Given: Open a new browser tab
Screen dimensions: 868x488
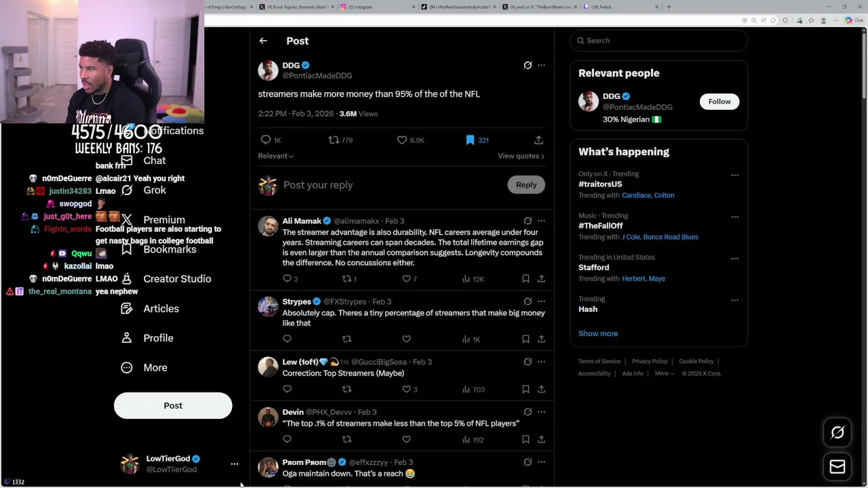Looking at the screenshot, I should 669,7.
